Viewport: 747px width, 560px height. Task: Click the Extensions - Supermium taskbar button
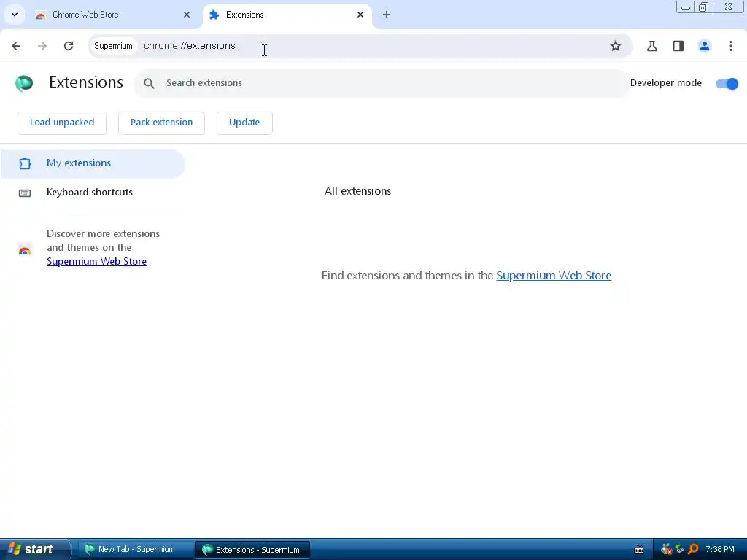[252, 550]
